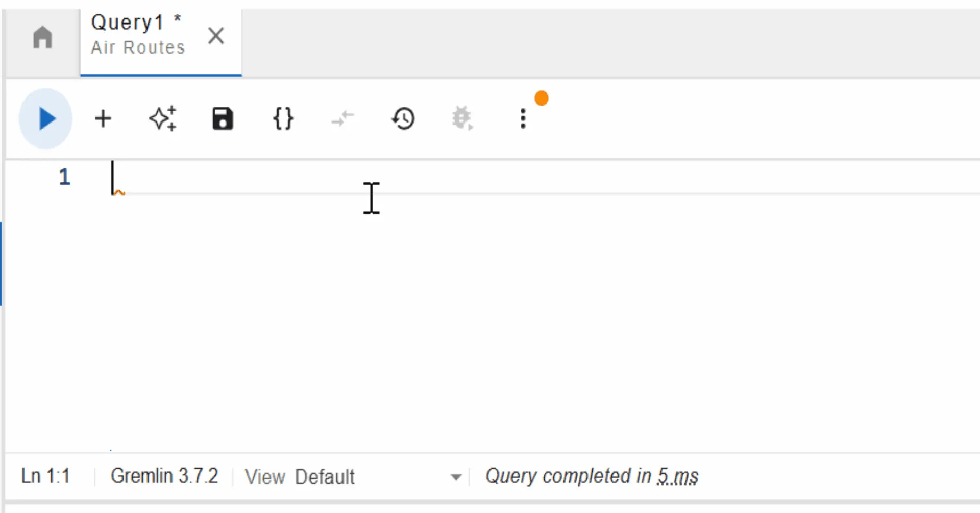Open the AI sparkle assistant icon

[x=163, y=119]
